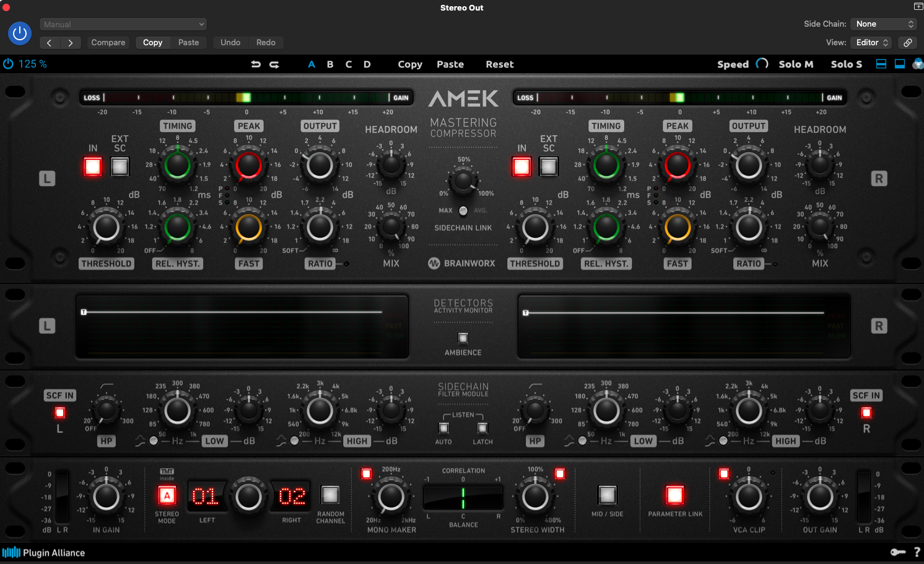Image resolution: width=924 pixels, height=564 pixels.
Task: Click the upper rack view icon
Action: pos(881,64)
